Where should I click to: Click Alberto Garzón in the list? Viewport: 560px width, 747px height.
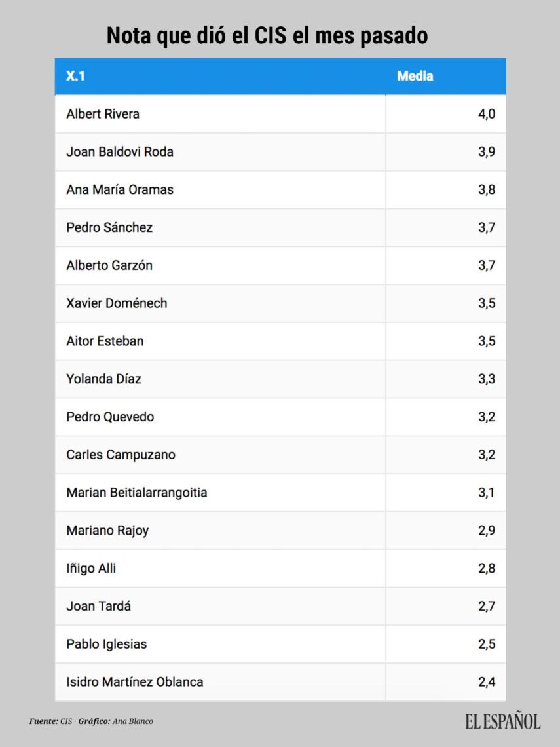pyautogui.click(x=109, y=265)
